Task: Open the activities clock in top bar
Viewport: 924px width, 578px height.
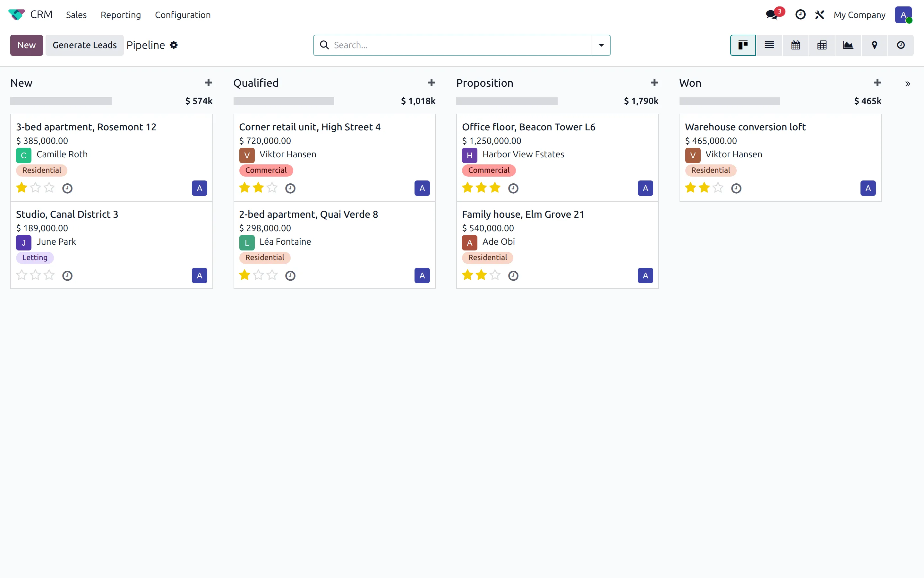Action: point(800,14)
